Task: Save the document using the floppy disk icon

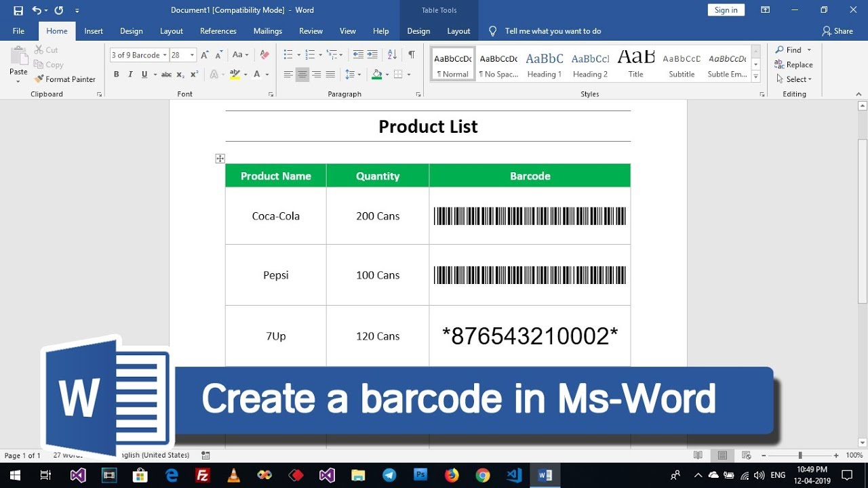Action: pyautogui.click(x=18, y=10)
